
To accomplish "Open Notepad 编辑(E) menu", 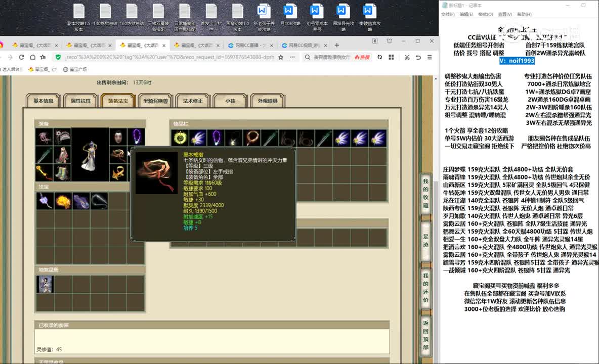I will click(466, 15).
